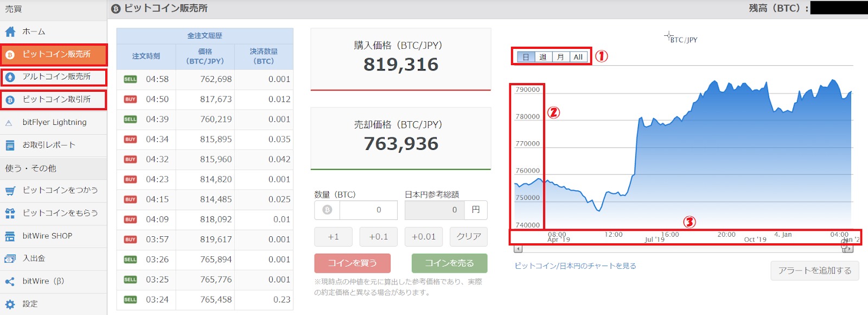This screenshot has height=315, width=868.
Task: Click the share icon beside bitWire (β)
Action: click(x=10, y=281)
